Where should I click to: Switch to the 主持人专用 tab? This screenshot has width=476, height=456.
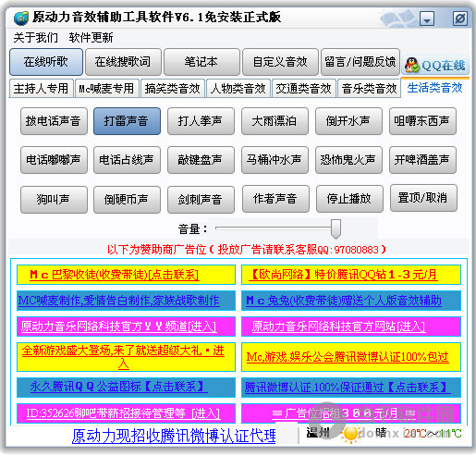point(42,89)
